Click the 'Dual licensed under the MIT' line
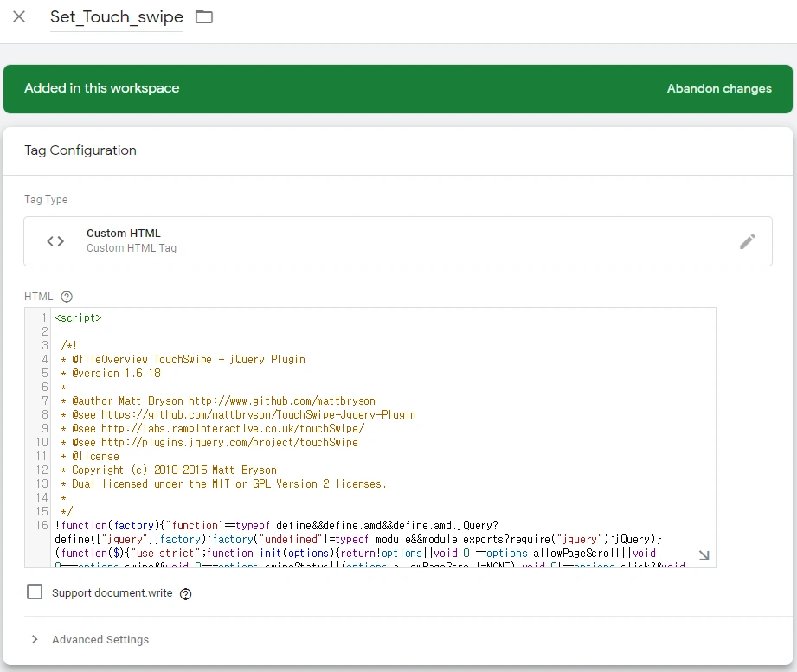This screenshot has width=797, height=672. 223,484
